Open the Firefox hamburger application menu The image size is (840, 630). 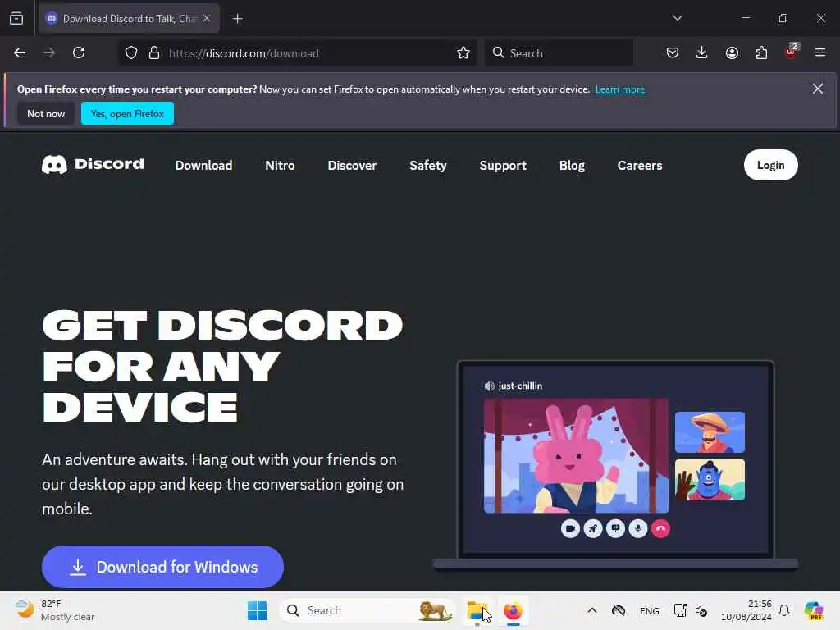coord(820,53)
